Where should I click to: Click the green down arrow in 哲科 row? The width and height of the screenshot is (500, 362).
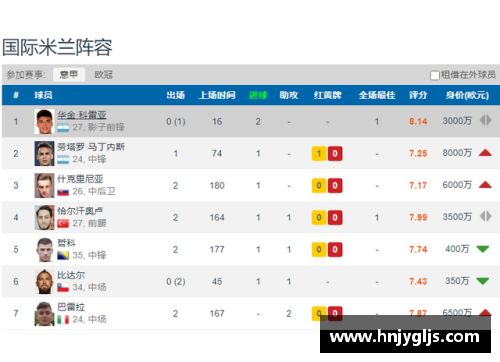[483, 249]
